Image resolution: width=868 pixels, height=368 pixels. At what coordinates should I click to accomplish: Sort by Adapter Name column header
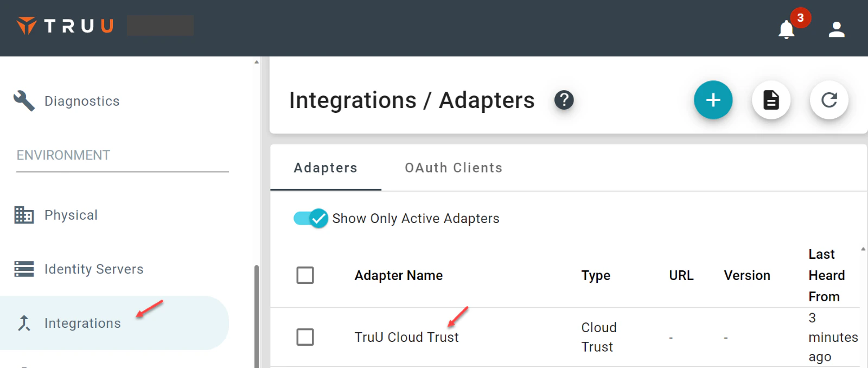(x=398, y=275)
